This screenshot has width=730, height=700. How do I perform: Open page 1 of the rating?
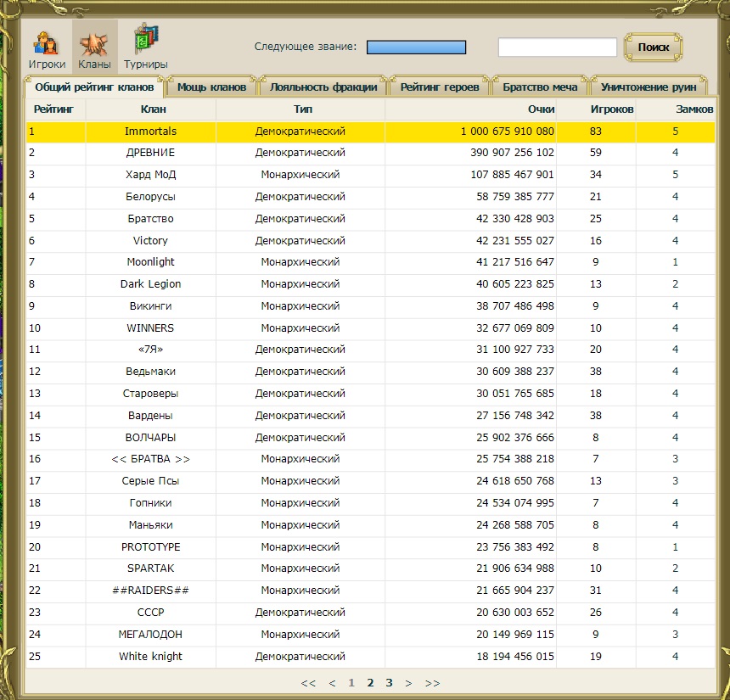pyautogui.click(x=351, y=683)
